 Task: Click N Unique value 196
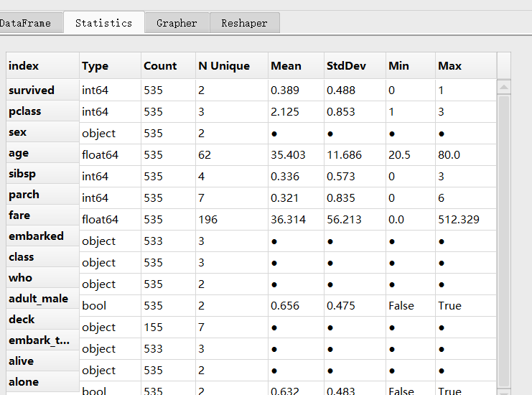click(232, 220)
